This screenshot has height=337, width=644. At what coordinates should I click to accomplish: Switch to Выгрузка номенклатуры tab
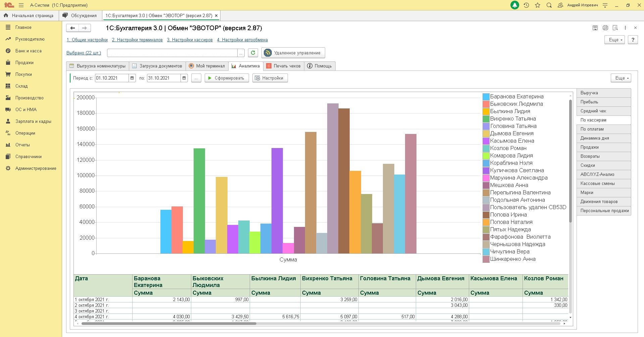(x=97, y=66)
